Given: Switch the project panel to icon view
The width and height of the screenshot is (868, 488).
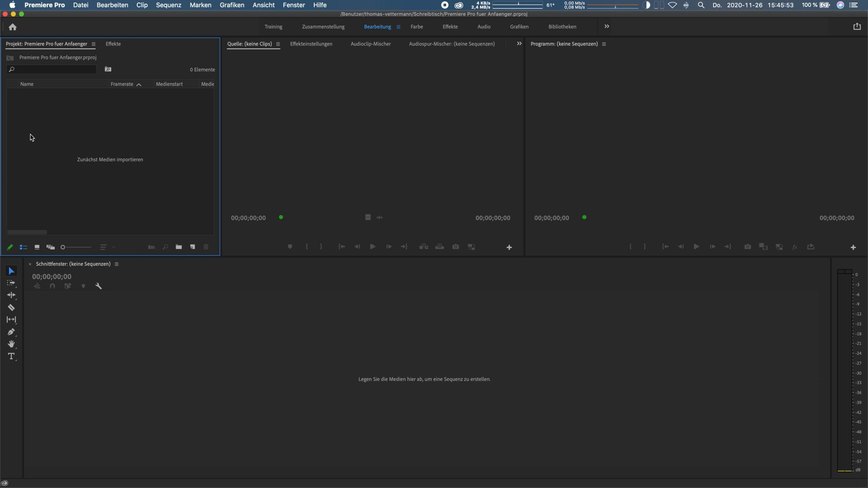Looking at the screenshot, I should click(x=37, y=247).
